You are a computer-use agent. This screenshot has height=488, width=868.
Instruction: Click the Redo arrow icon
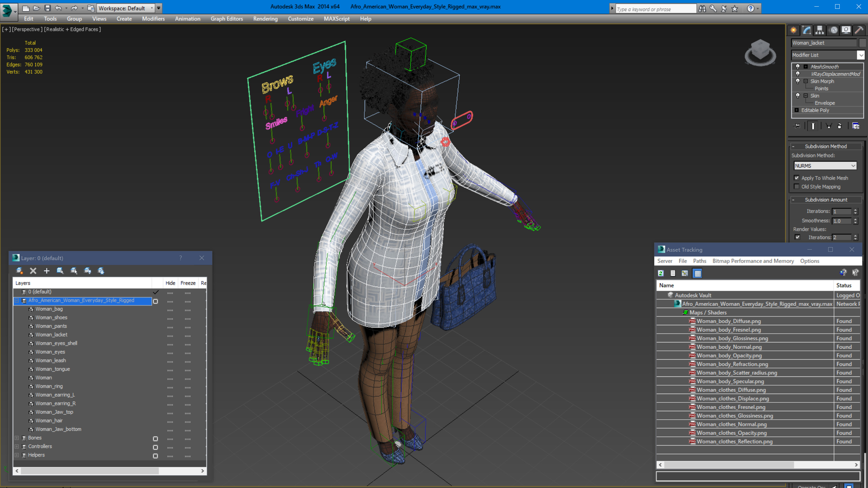click(x=74, y=8)
